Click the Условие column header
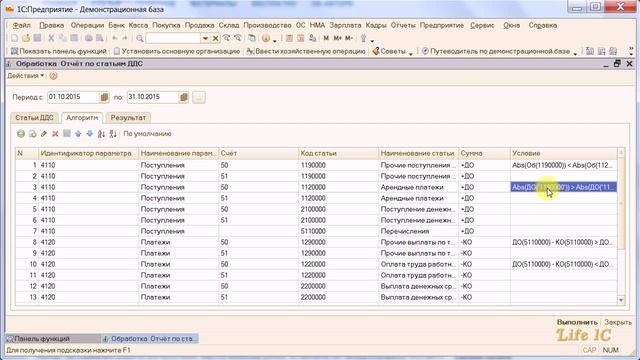640x360 pixels. coord(564,153)
